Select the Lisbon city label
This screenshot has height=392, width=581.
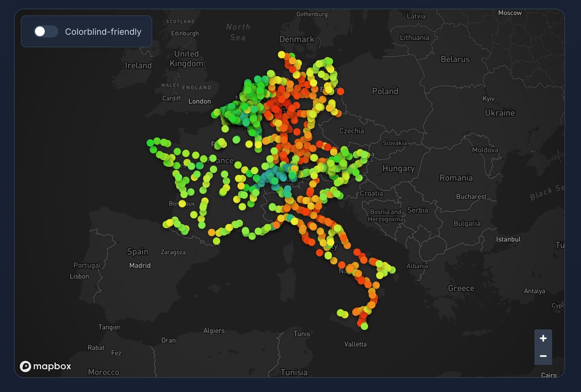point(79,276)
